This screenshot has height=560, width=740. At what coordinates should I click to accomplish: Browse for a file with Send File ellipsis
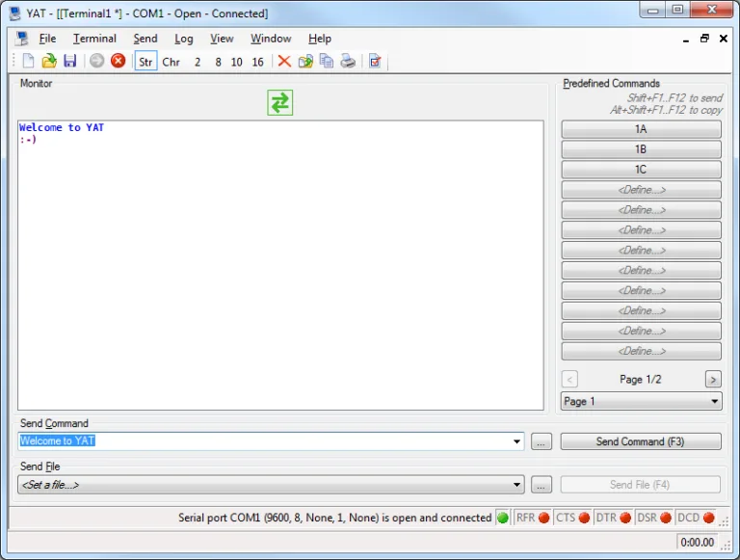click(542, 485)
